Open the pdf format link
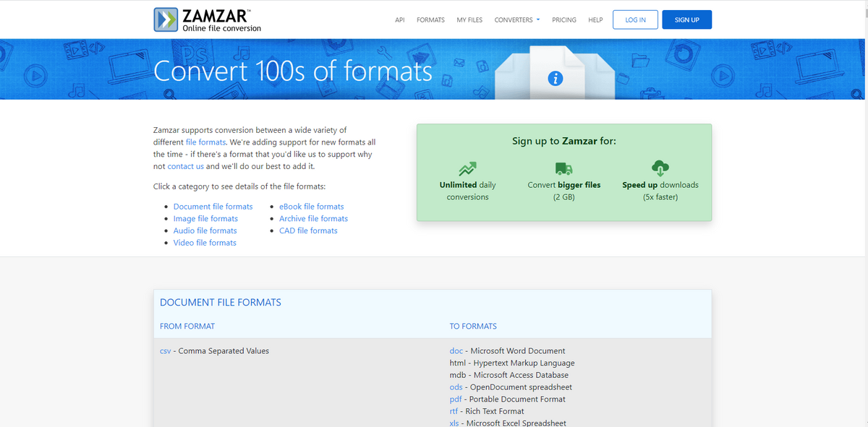868x427 pixels. click(x=456, y=400)
